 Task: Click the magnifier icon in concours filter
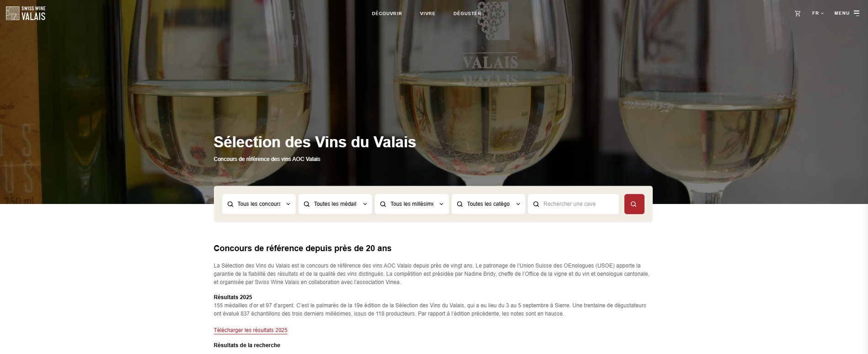230,204
